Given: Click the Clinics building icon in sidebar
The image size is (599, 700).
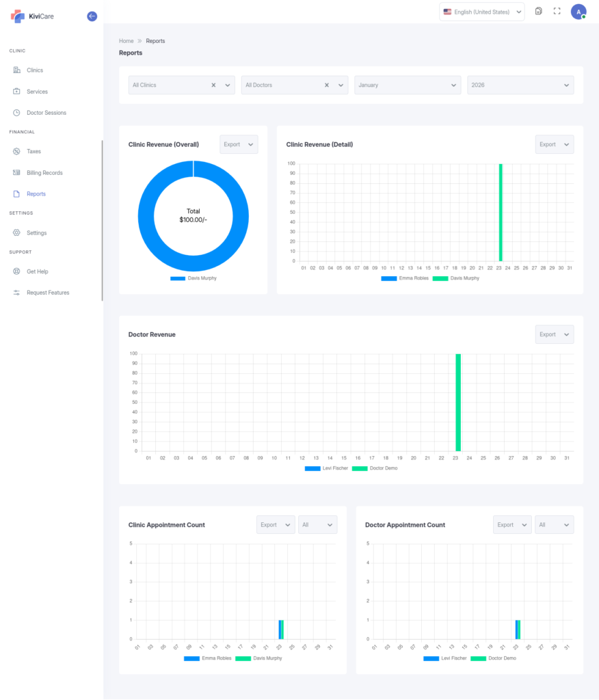Looking at the screenshot, I should 16,70.
